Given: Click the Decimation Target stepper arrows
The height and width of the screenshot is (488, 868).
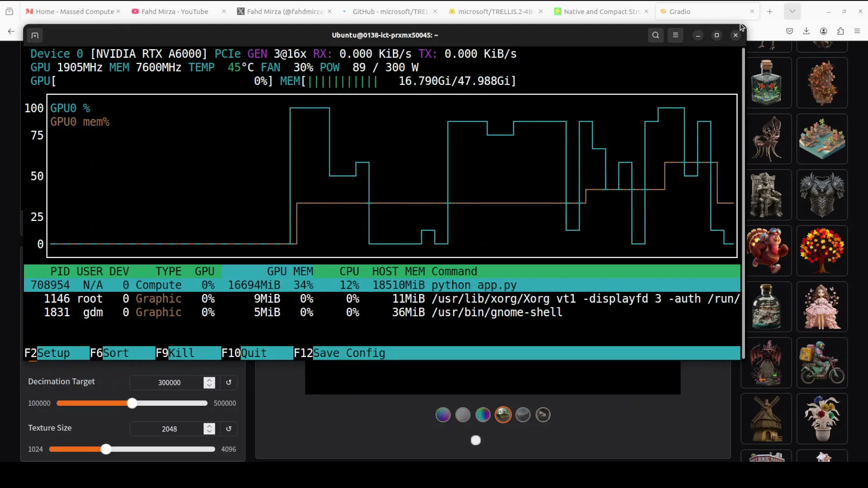Looking at the screenshot, I should tap(209, 383).
